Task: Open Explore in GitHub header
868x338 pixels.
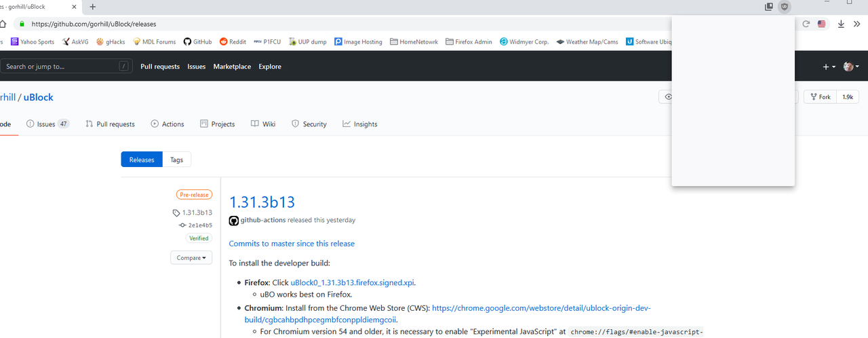Action: tap(270, 67)
